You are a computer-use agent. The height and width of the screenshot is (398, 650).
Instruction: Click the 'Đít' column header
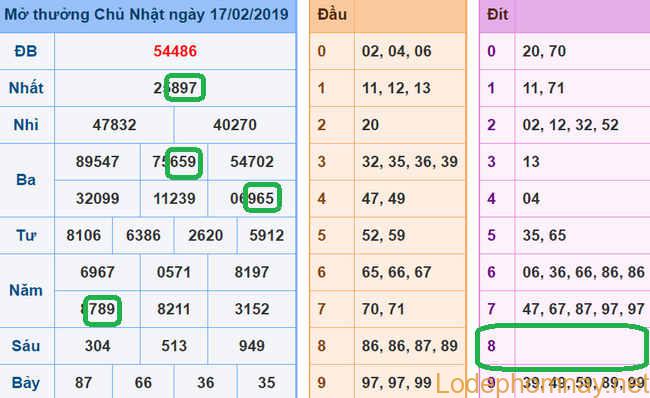[x=497, y=15]
